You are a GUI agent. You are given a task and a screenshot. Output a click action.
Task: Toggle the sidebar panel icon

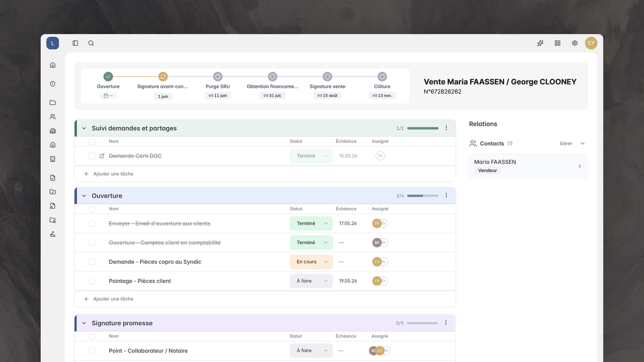[x=75, y=43]
